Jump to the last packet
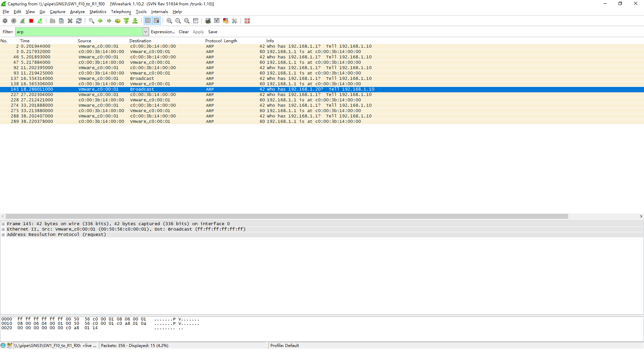The height and width of the screenshot is (349, 644). pyautogui.click(x=135, y=21)
